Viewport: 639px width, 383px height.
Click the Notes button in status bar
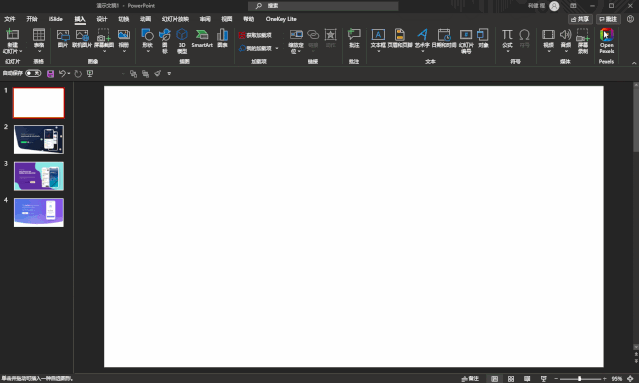470,379
